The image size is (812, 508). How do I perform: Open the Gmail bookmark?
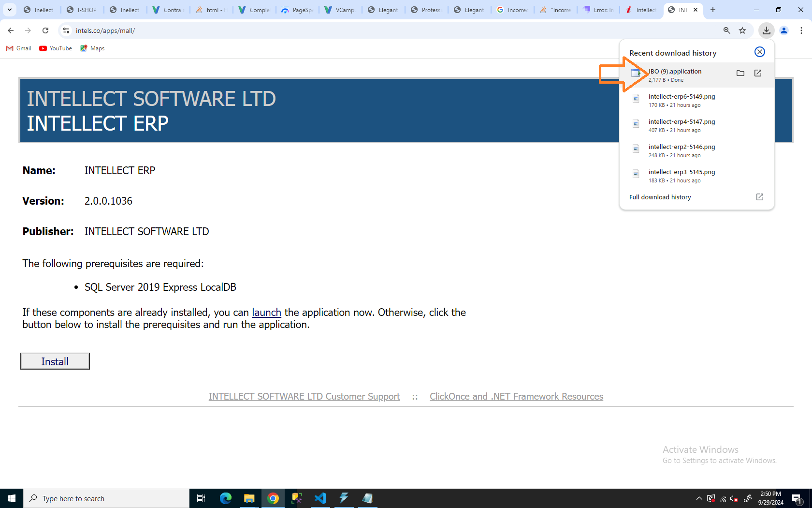tap(18, 48)
